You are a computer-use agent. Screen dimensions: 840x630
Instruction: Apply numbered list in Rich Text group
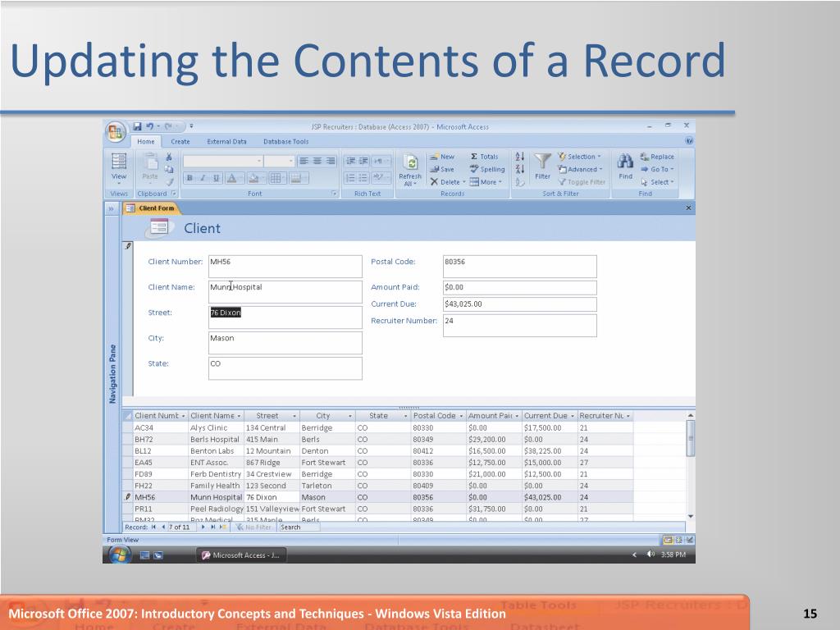(x=349, y=178)
